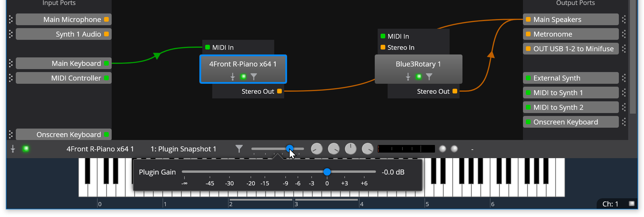
Task: Select Onscreen Keyboard input port
Action: (x=64, y=134)
